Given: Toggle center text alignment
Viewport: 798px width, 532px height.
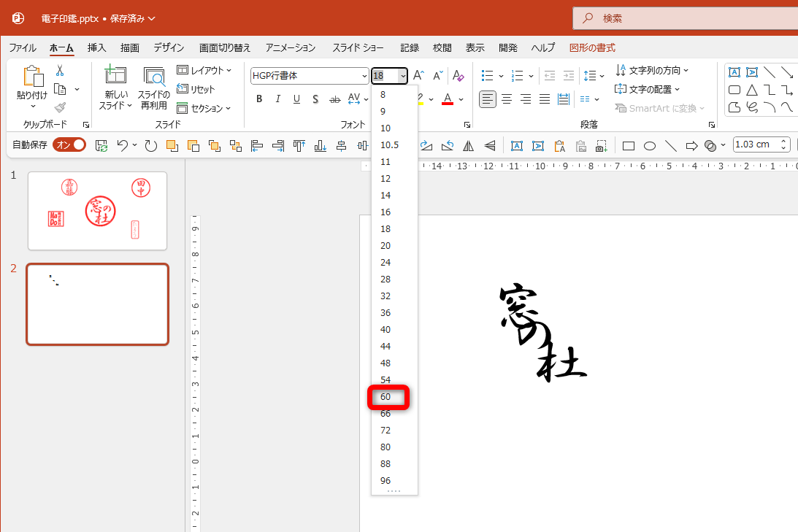Looking at the screenshot, I should (507, 99).
